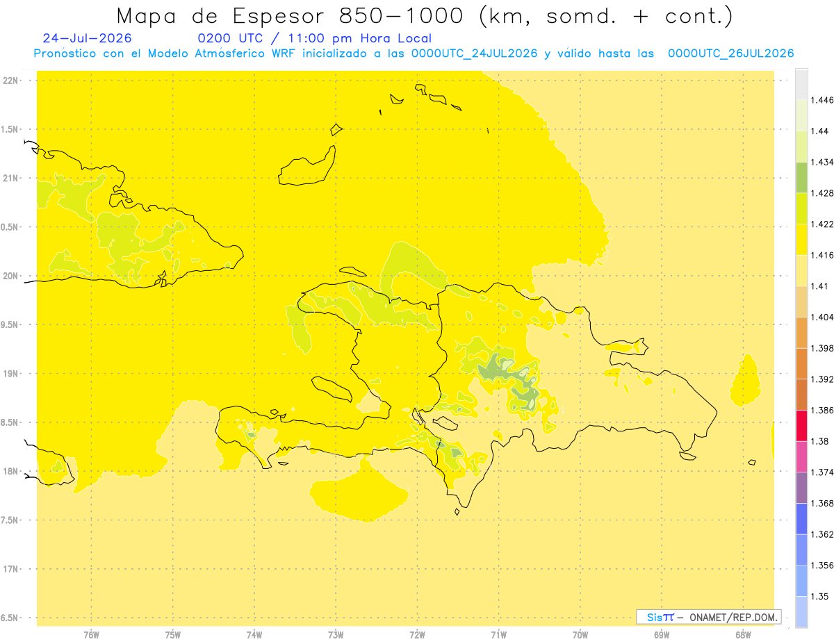Click the longitude label "69W"

[662, 635]
